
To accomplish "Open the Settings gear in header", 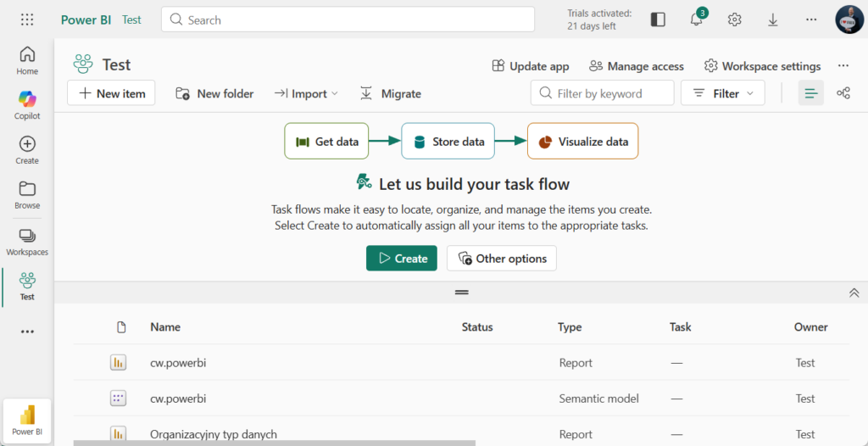I will tap(735, 20).
